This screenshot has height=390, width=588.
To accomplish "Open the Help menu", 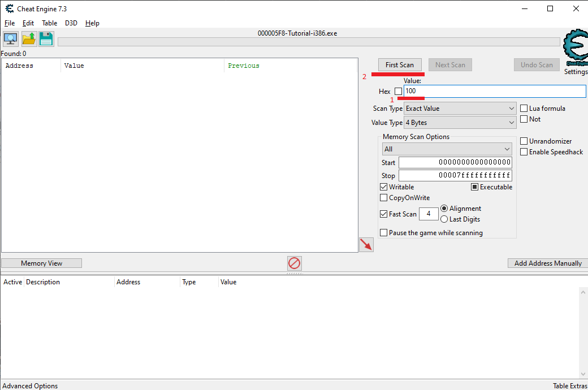I will 92,23.
